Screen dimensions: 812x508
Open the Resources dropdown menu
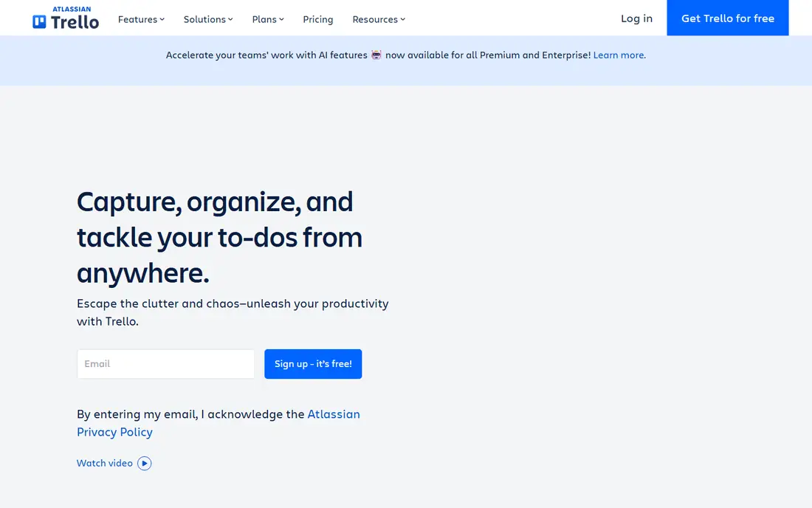click(x=379, y=19)
